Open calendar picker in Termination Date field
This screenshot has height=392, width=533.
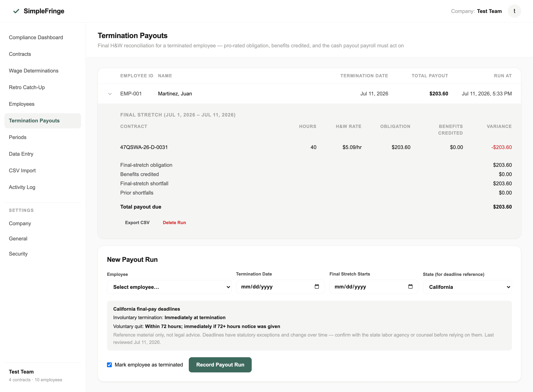coord(317,287)
